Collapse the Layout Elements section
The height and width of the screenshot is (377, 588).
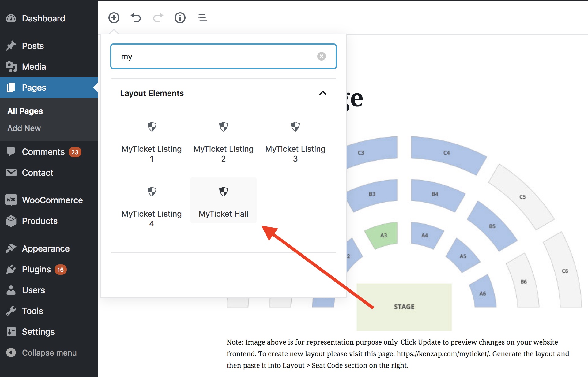pyautogui.click(x=323, y=93)
